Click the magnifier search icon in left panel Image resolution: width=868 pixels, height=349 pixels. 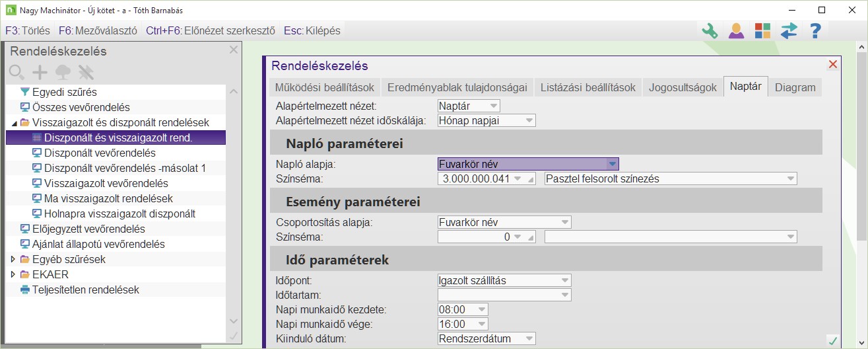tap(17, 72)
